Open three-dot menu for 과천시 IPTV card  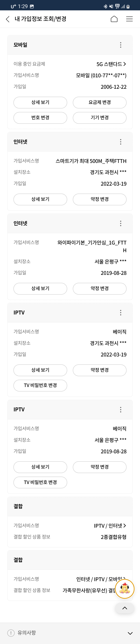tap(121, 312)
